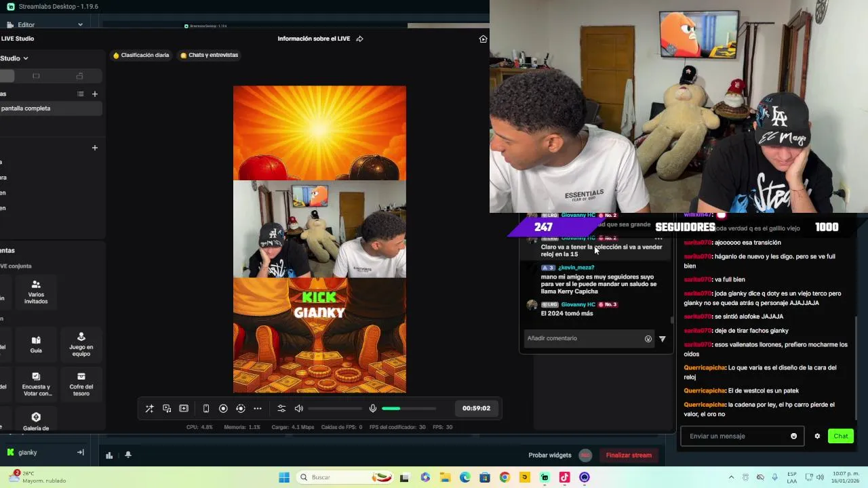Open the three-dots more options in control bar
Viewport: 868px width, 488px height.
click(258, 409)
